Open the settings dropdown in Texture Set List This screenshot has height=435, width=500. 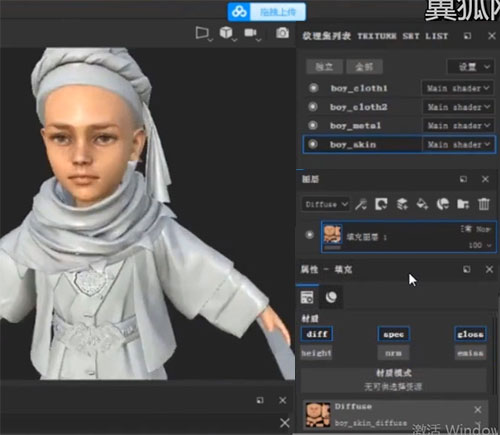coord(471,67)
